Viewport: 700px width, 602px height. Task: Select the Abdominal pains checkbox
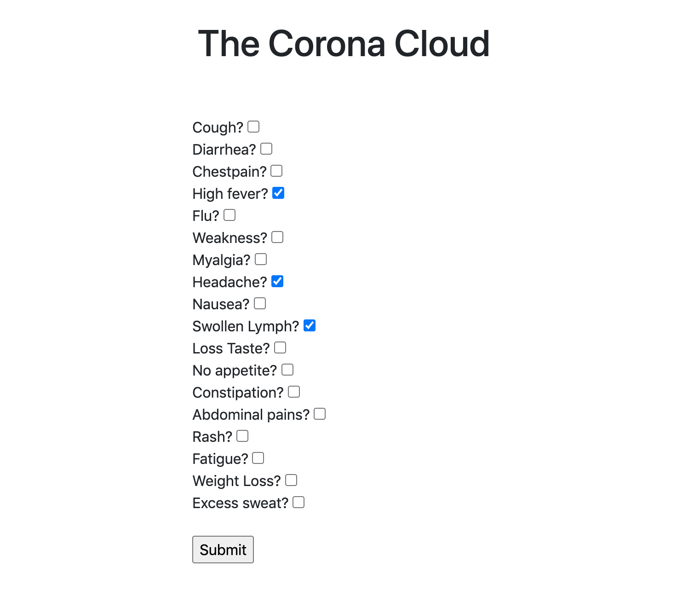coord(320,414)
